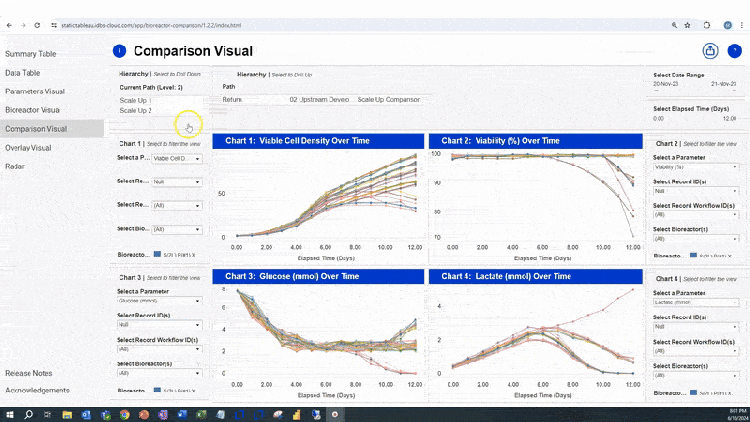Viewport: 750px width, 422px height.
Task: Click the blue bioreactor legend swatch under Chart 1
Action: coord(157,255)
